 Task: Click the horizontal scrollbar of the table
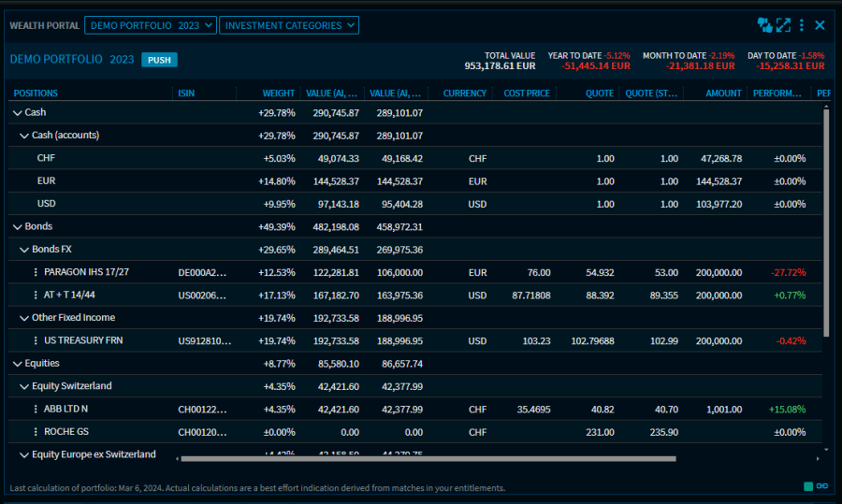(x=428, y=459)
